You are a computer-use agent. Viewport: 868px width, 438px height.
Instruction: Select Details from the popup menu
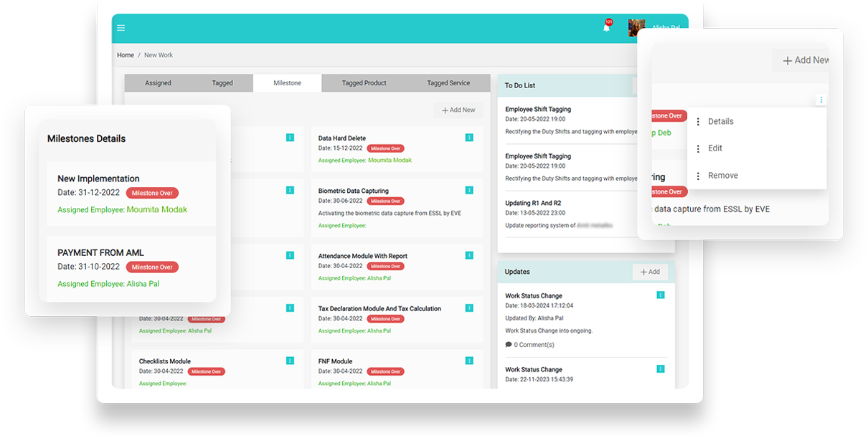pos(720,122)
